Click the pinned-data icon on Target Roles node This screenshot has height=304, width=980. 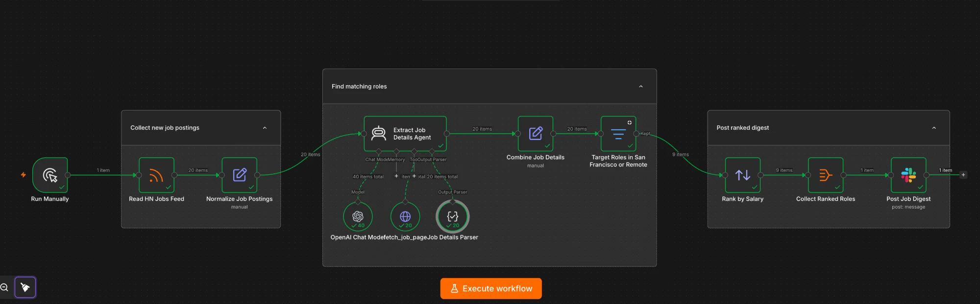coord(630,122)
